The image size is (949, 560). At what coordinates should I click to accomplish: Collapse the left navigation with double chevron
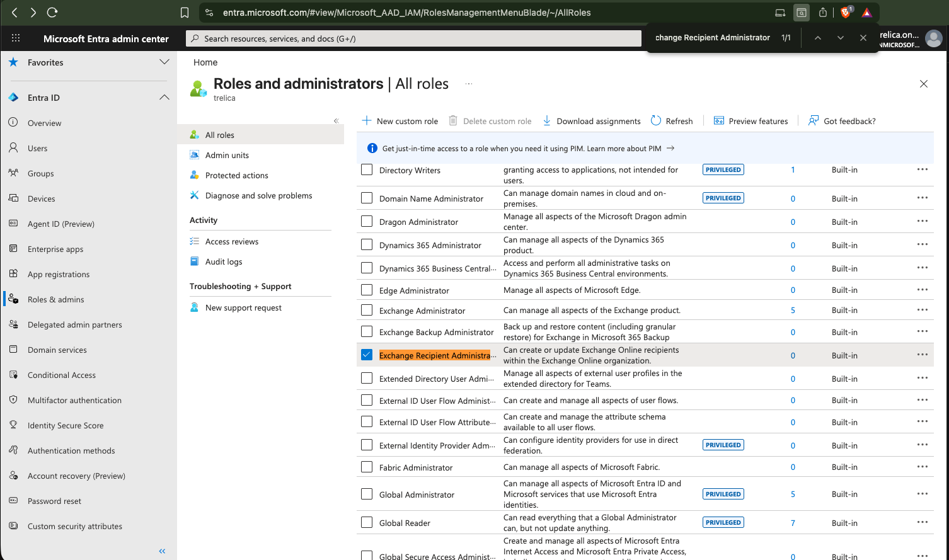[162, 551]
